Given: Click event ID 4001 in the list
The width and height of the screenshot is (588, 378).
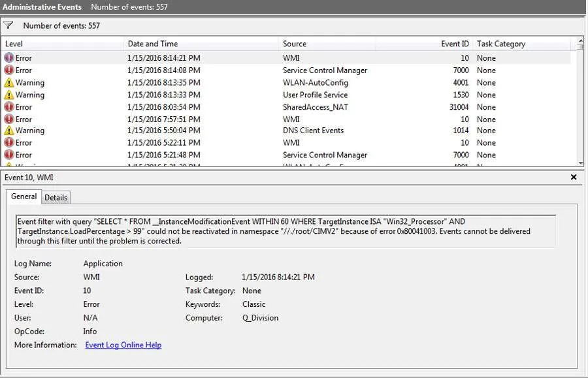Looking at the screenshot, I should 461,82.
